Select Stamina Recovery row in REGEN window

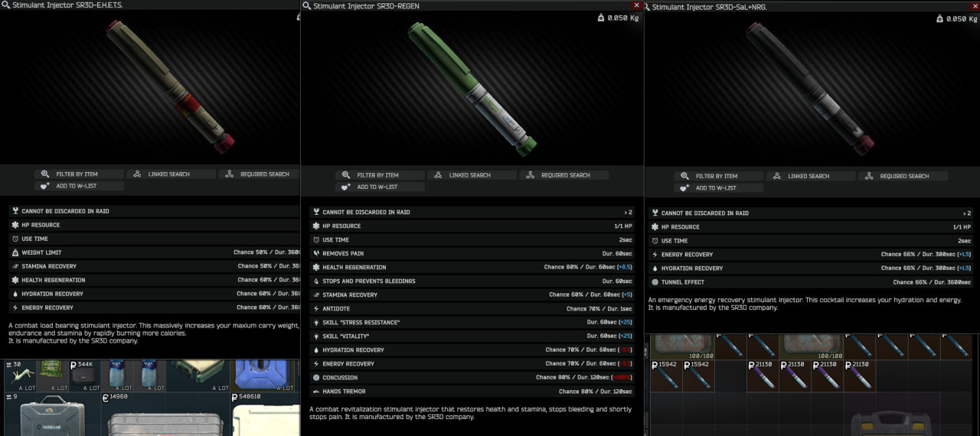click(x=472, y=294)
